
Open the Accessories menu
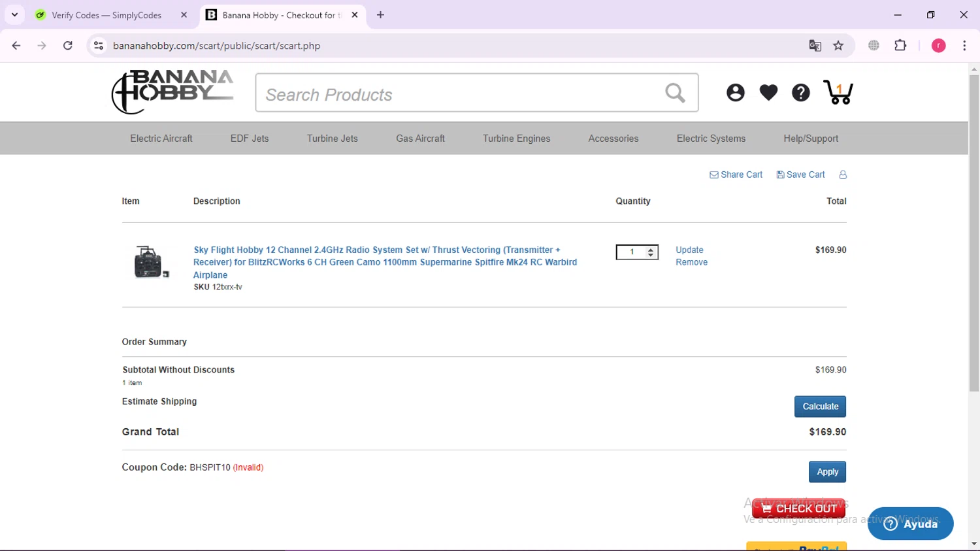pos(613,139)
